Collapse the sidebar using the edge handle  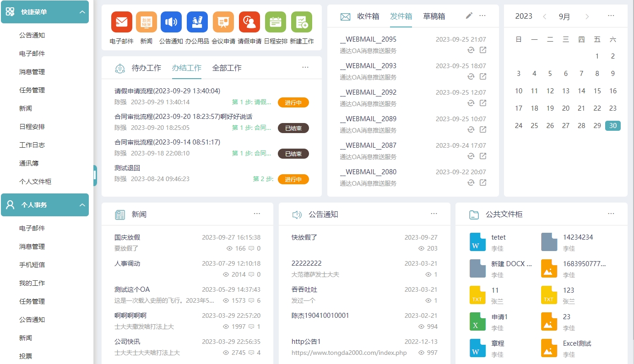[95, 176]
